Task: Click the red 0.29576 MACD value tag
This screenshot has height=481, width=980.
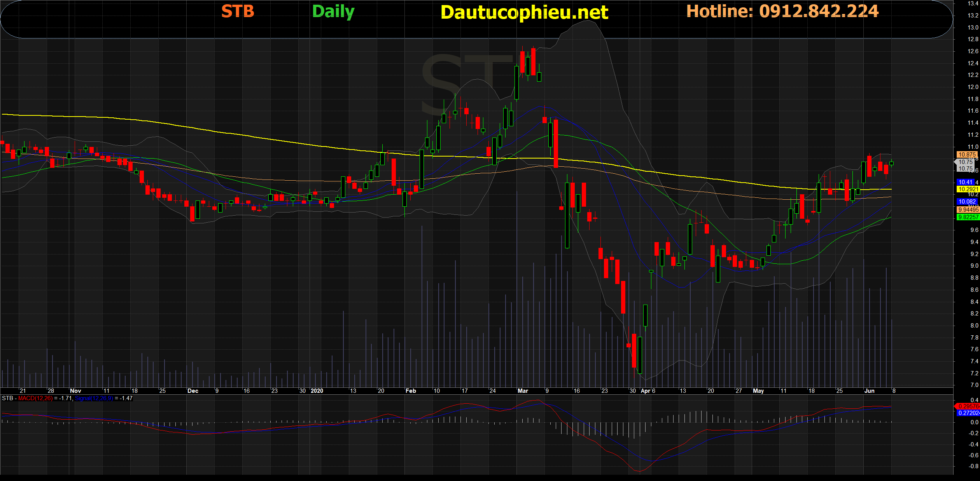Action: (x=968, y=406)
